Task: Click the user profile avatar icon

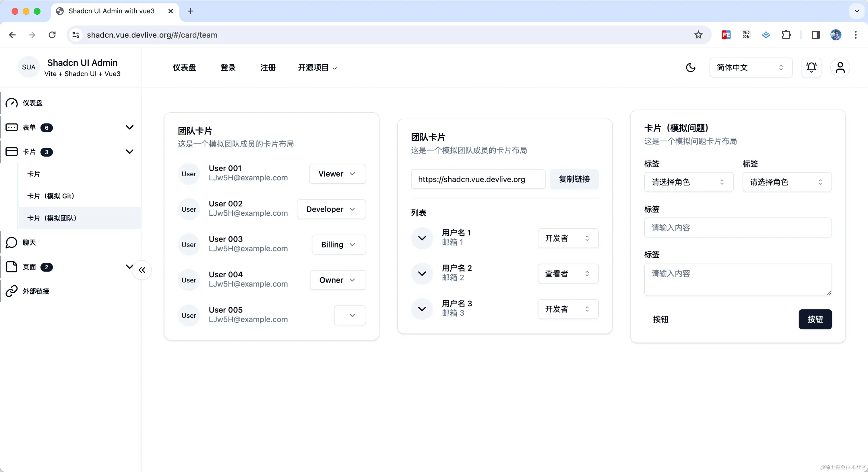Action: click(x=840, y=68)
